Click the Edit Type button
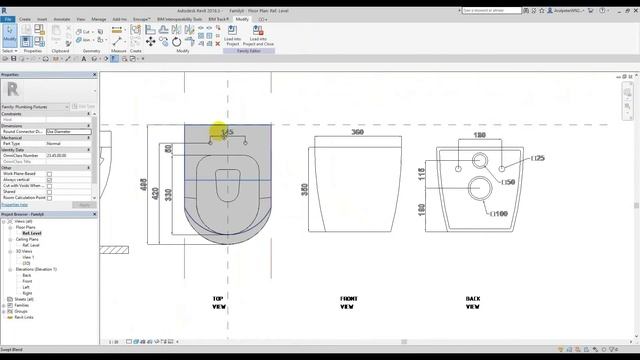The height and width of the screenshot is (360, 640). click(83, 107)
